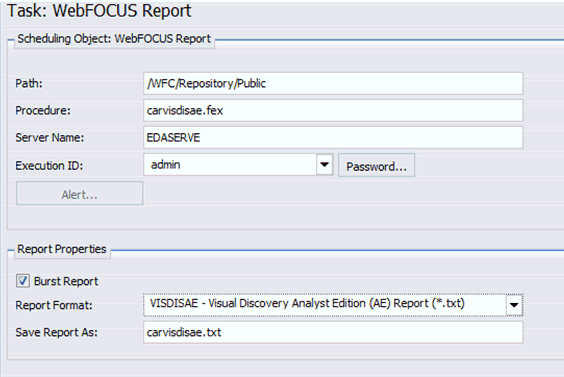Image resolution: width=564 pixels, height=377 pixels.
Task: Click the Path input field
Action: click(333, 83)
